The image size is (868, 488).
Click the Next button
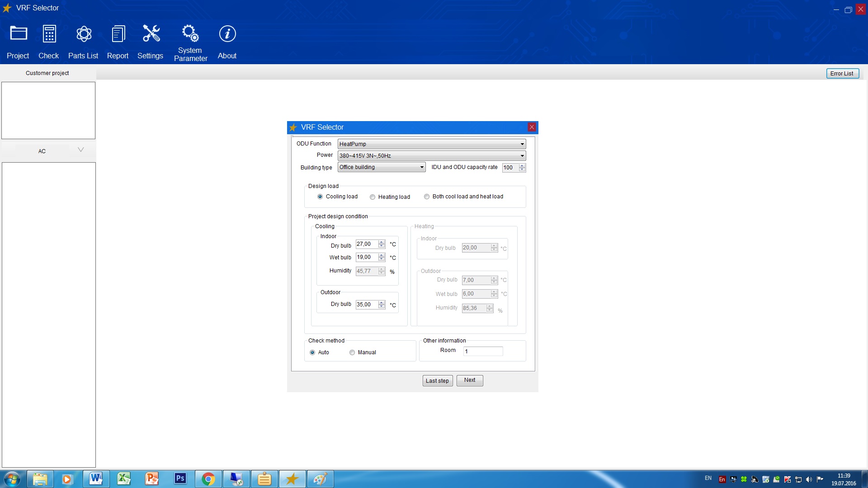pos(469,380)
